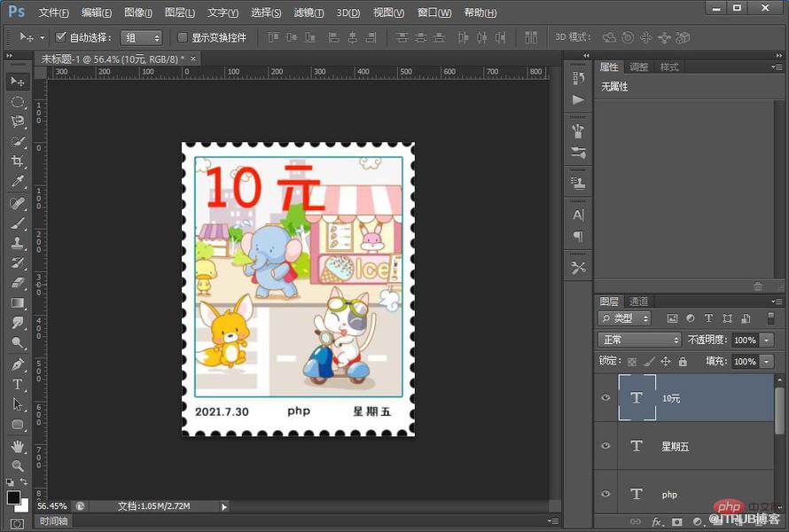Open the 滤镜 menu
Image resolution: width=789 pixels, height=532 pixels.
pos(309,12)
